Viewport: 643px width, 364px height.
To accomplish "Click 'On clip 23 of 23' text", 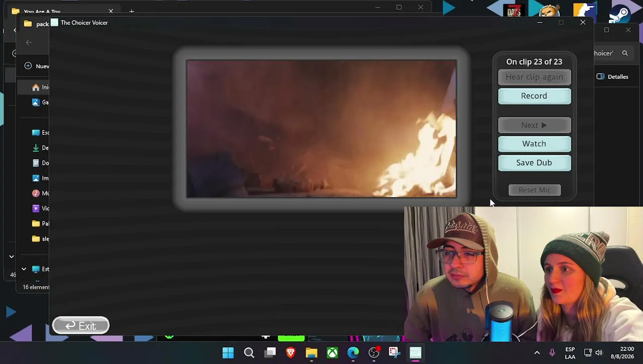I will pos(534,62).
